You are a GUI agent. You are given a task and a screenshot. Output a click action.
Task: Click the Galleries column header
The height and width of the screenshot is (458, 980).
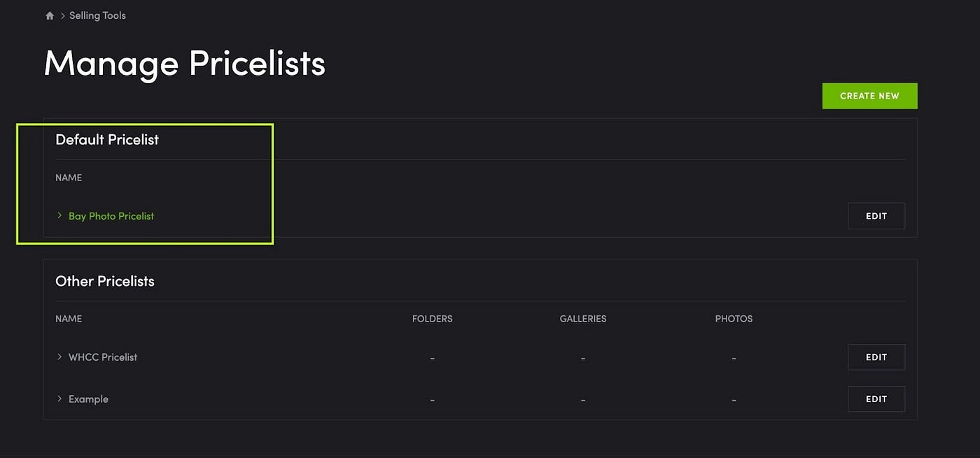pos(583,319)
